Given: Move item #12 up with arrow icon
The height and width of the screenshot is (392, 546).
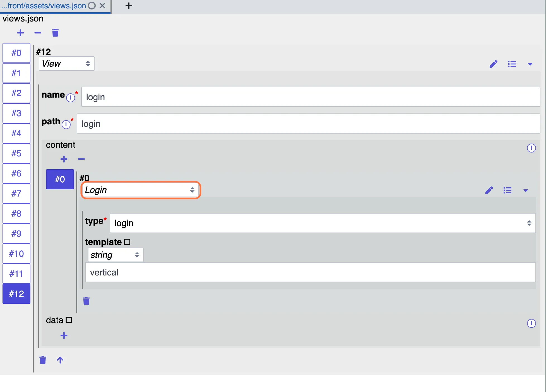Looking at the screenshot, I should coord(60,360).
